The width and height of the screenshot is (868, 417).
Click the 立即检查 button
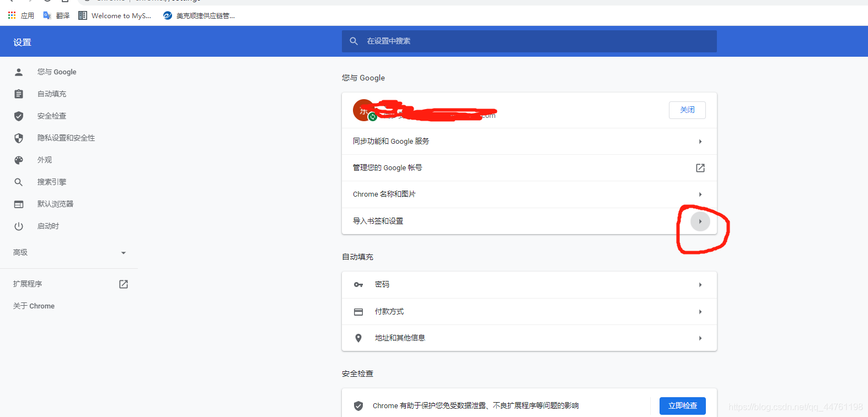pos(683,406)
